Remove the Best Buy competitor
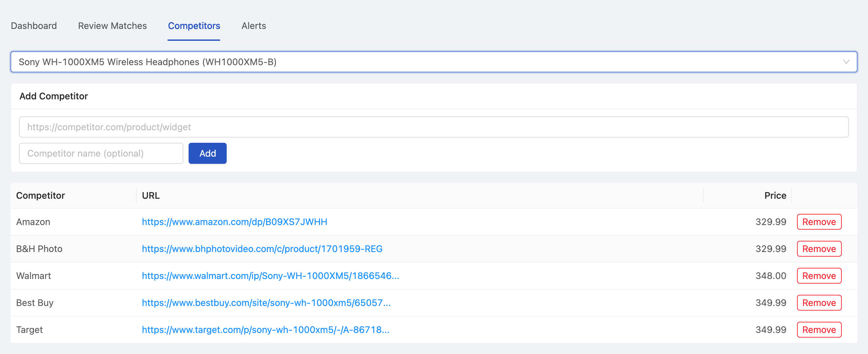 point(819,303)
